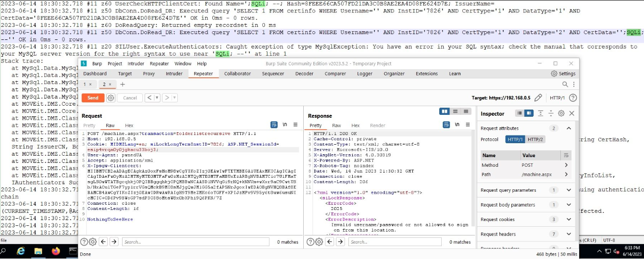Dock Inspector on the right side
Screen dimensions: 644x259
coord(529,113)
